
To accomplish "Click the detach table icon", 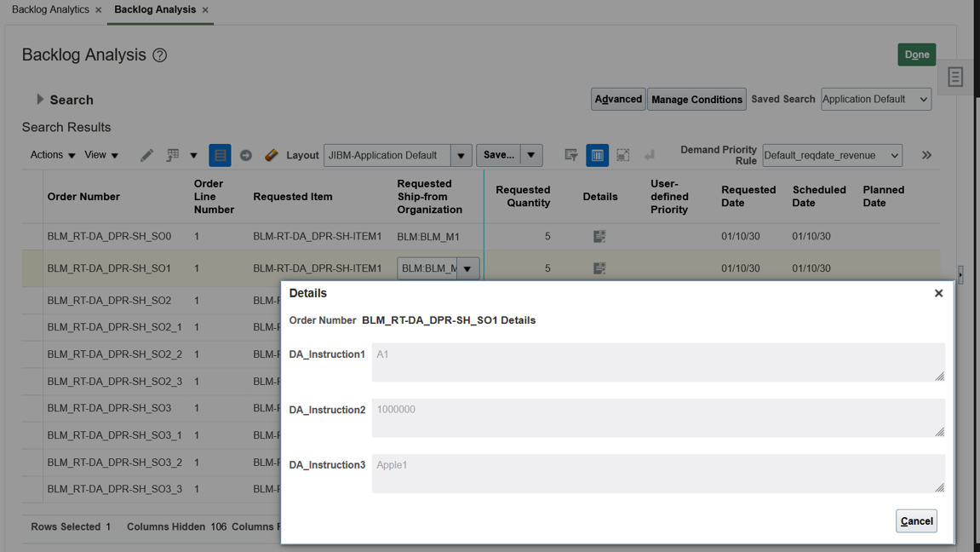I will pyautogui.click(x=622, y=155).
